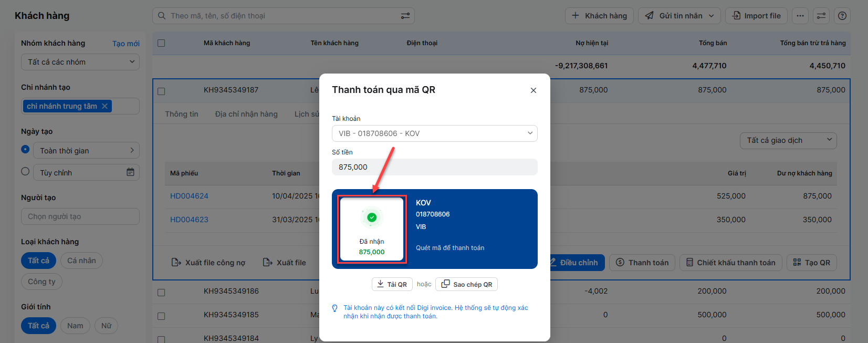
Task: Open column display settings icon
Action: tap(821, 16)
